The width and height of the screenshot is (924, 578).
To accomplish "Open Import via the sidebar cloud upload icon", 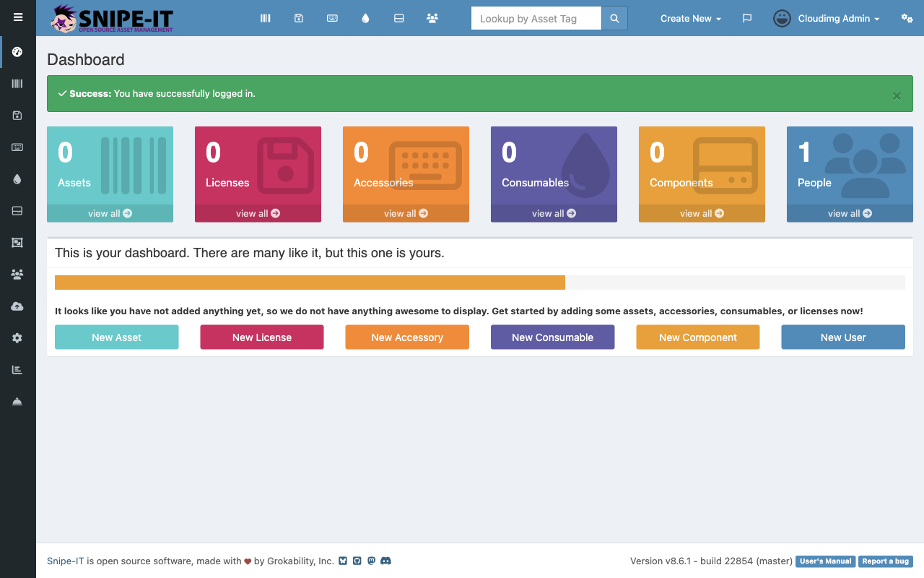I will (x=17, y=306).
